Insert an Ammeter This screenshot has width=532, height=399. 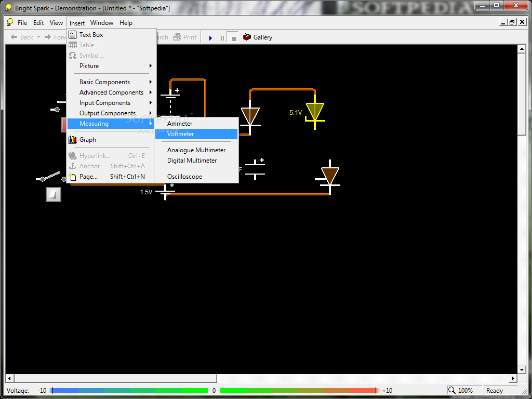[x=197, y=124]
